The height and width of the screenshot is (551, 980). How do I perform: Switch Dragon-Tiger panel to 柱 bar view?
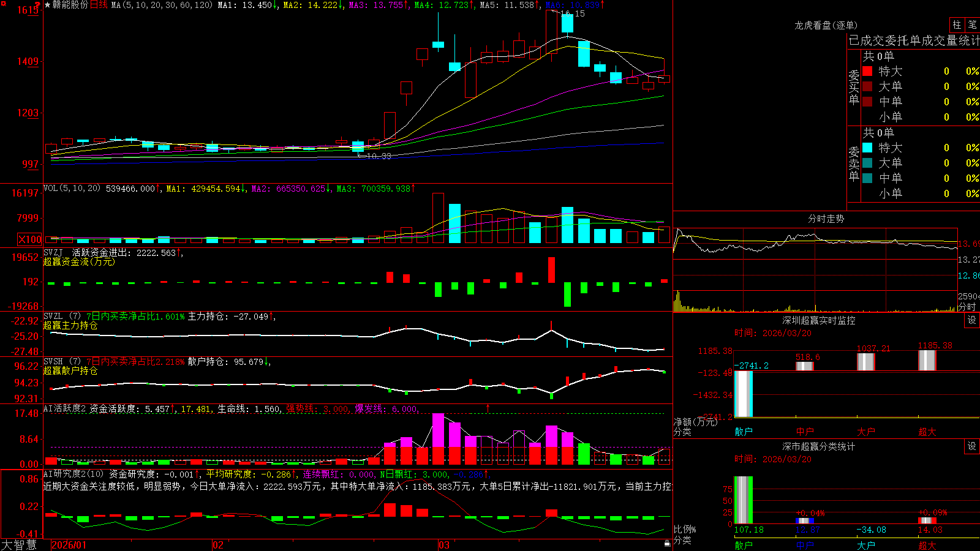(x=957, y=24)
